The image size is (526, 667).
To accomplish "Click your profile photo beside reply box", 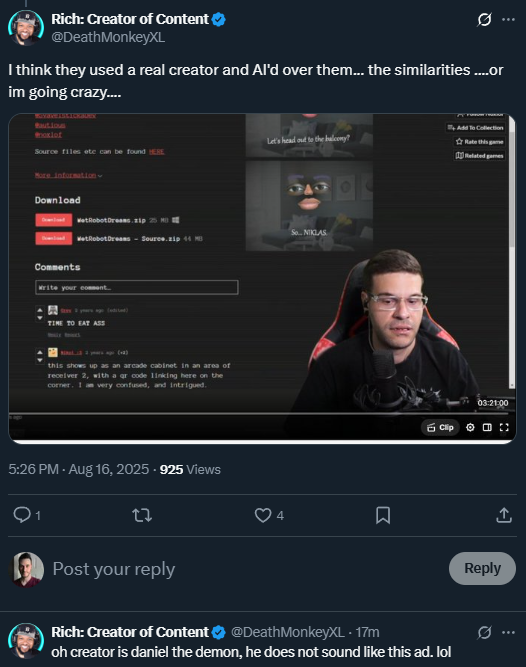I will pos(26,569).
